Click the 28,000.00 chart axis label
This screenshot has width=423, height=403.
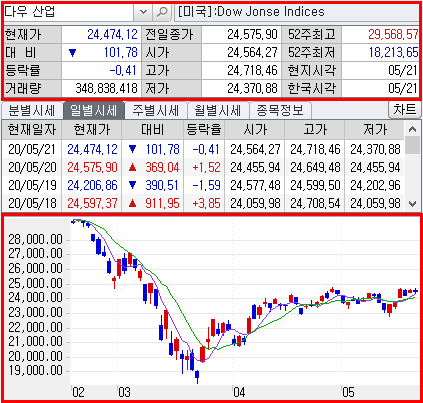click(x=35, y=239)
